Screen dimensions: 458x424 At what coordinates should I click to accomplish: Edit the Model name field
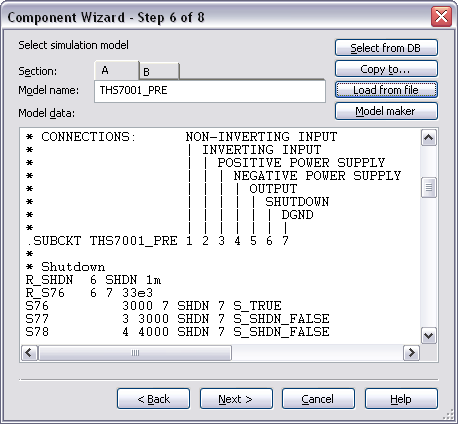click(210, 91)
